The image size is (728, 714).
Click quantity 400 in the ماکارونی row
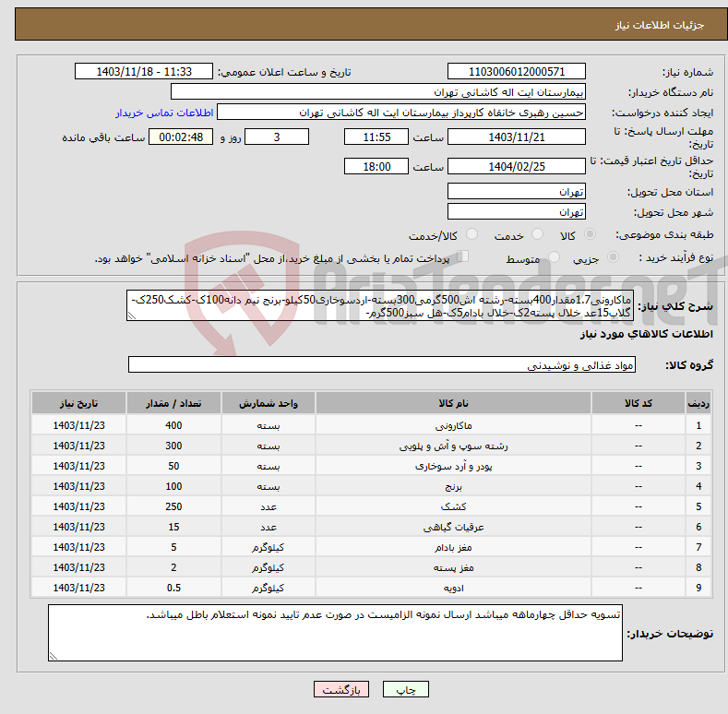173,425
